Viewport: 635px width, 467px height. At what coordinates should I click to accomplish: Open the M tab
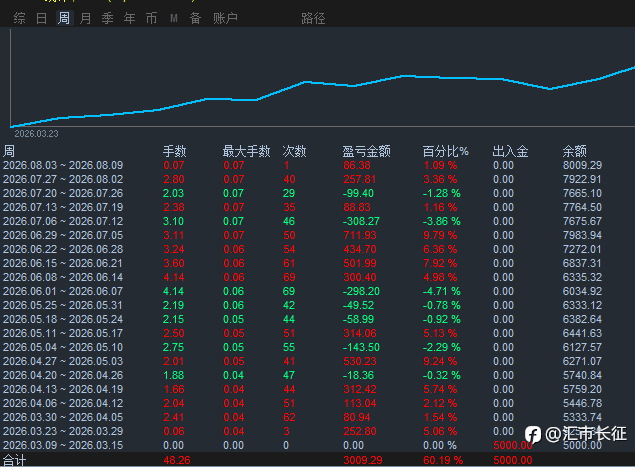174,18
